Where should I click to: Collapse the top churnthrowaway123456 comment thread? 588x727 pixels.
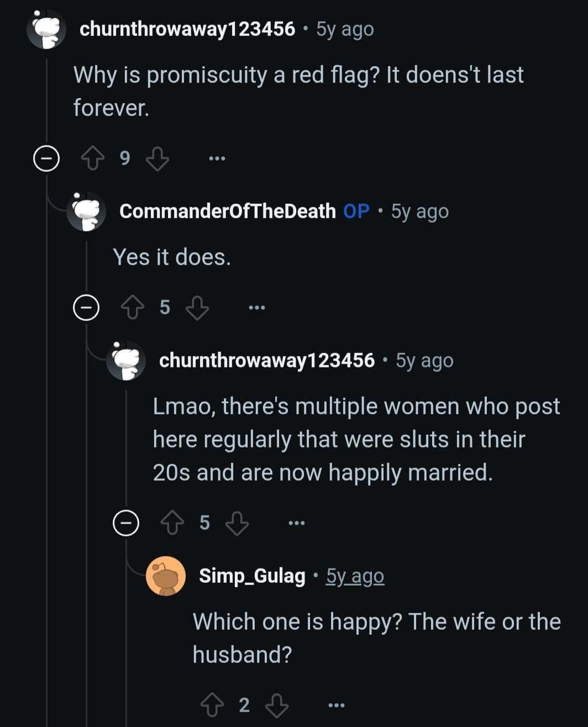46,159
